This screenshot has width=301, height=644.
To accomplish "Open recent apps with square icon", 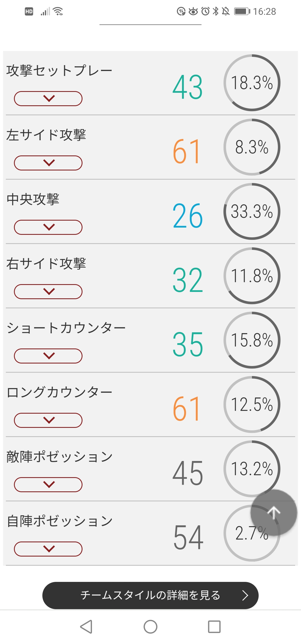I will [214, 627].
